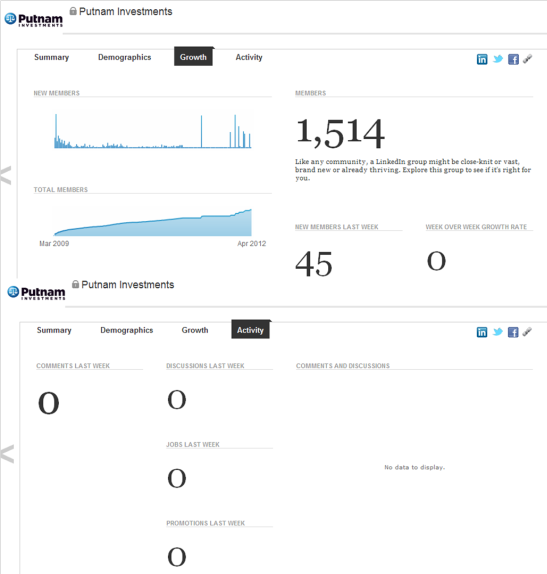Click the week over week growth rate value

pos(436,261)
